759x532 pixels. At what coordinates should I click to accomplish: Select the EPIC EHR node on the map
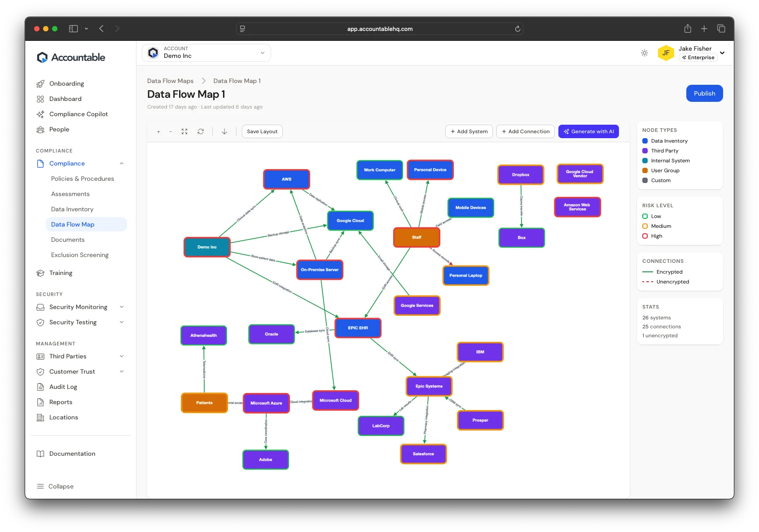[x=358, y=328]
